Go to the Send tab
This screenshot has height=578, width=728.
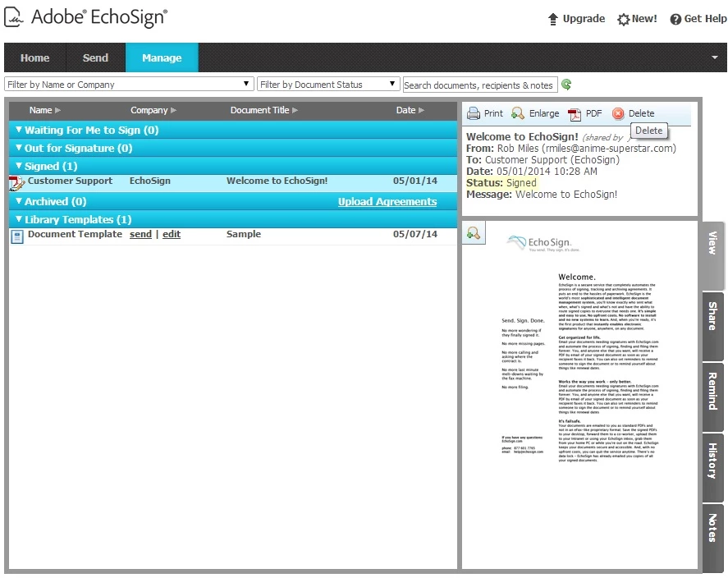coord(95,57)
